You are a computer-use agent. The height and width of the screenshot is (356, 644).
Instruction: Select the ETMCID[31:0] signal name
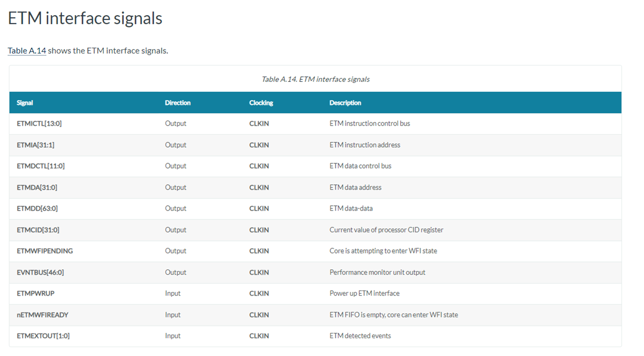pos(38,230)
